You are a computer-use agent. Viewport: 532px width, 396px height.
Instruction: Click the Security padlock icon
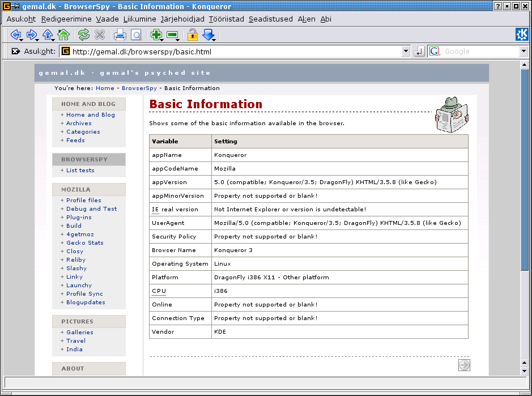[193, 35]
